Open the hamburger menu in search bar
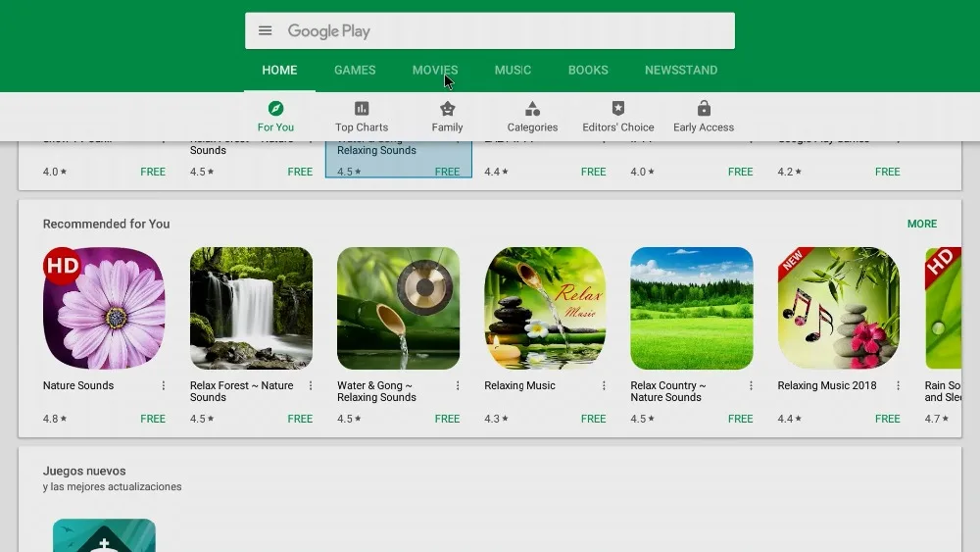 pos(265,30)
